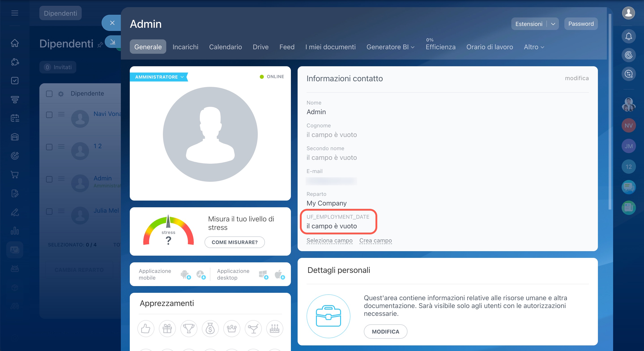Click the Android mobile app download icon
Screen dimensions: 644x351
click(x=185, y=274)
